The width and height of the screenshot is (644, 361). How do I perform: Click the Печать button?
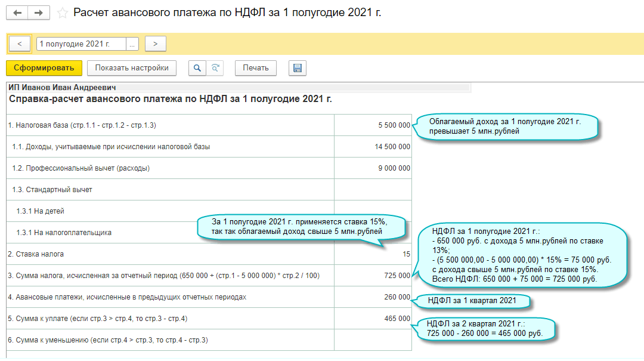[x=256, y=68]
